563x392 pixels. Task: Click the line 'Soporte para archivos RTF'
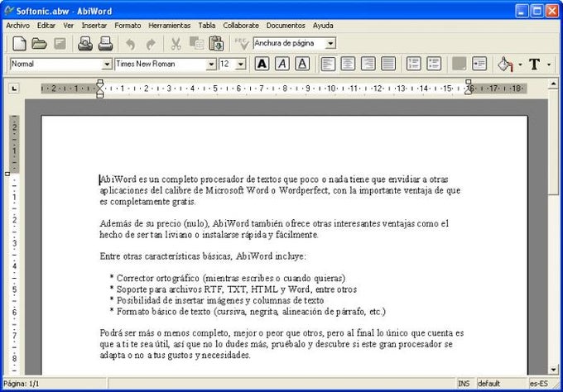point(233,289)
